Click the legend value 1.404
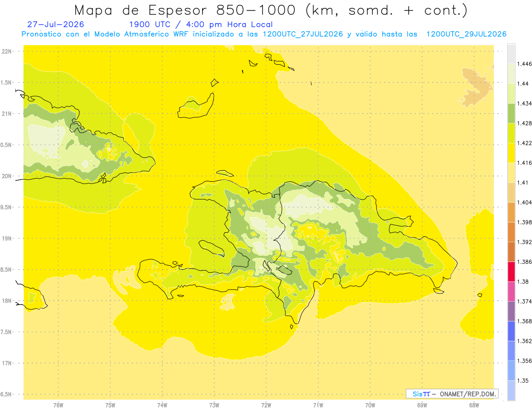Viewport: 532px width, 411px height. coord(525,202)
